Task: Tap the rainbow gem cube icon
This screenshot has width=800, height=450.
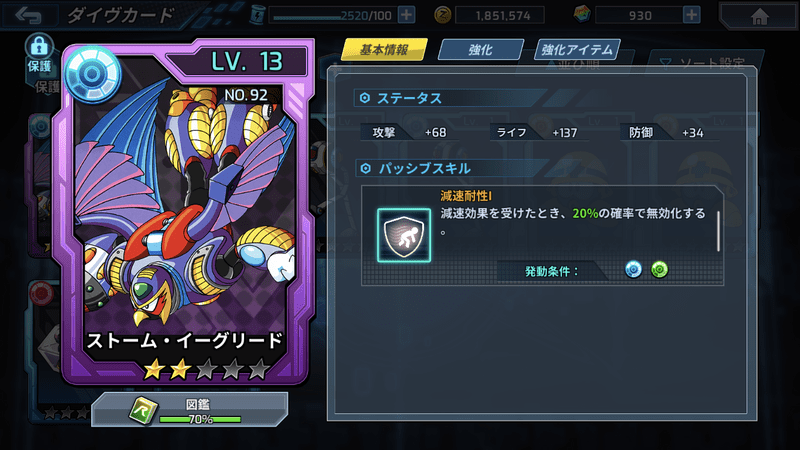Action: click(x=582, y=14)
